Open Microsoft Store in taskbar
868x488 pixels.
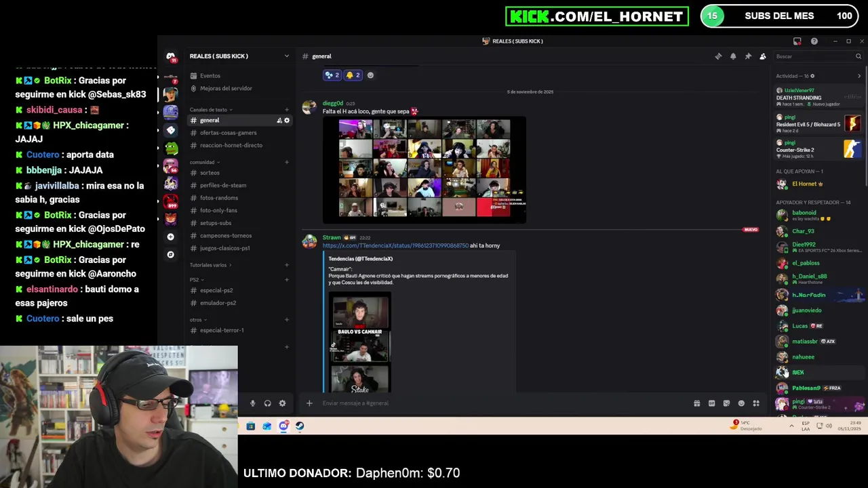251,426
